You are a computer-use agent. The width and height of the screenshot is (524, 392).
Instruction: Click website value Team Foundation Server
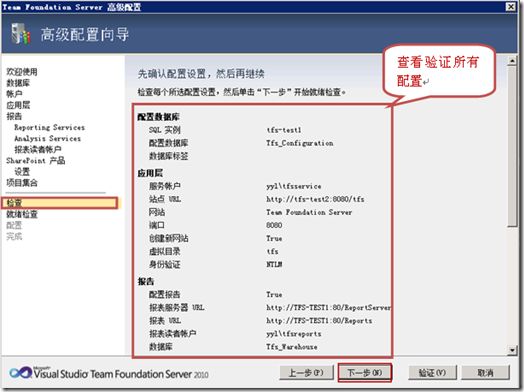click(x=309, y=212)
